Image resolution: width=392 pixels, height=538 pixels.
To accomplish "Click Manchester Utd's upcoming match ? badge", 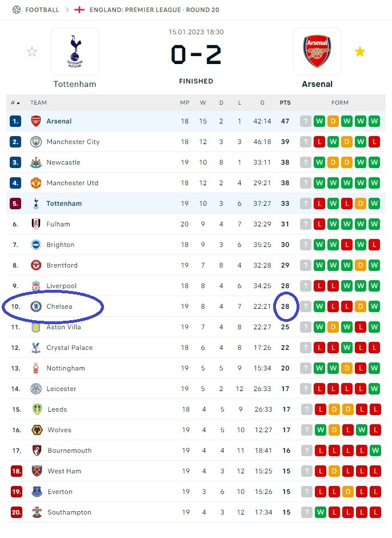I will [306, 183].
